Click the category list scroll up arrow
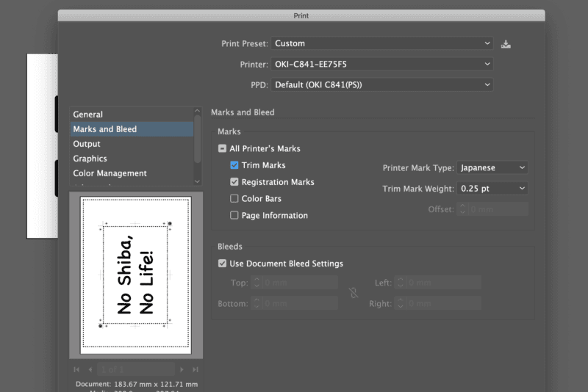This screenshot has height=392, width=588. tap(197, 111)
